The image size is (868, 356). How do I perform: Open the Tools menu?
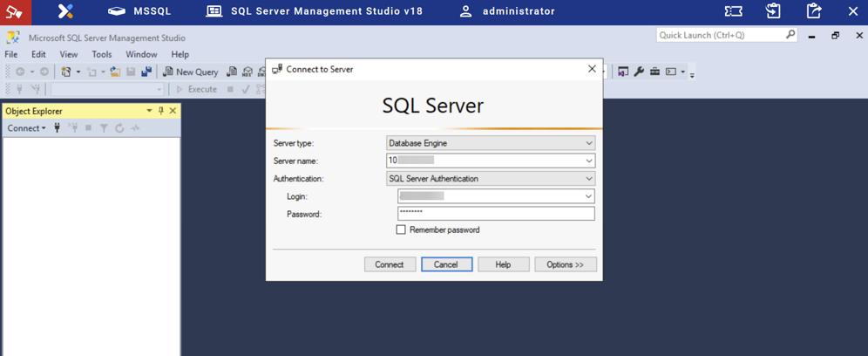(102, 54)
